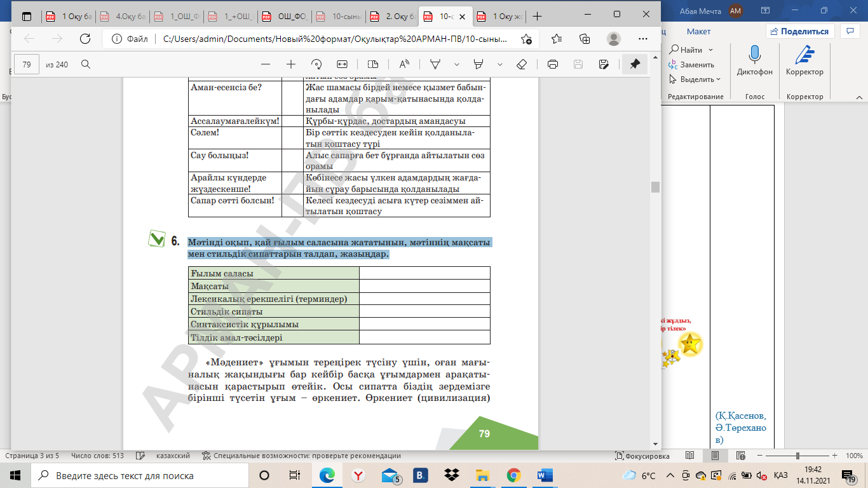Open the Выделить dropdown in Word

point(718,79)
